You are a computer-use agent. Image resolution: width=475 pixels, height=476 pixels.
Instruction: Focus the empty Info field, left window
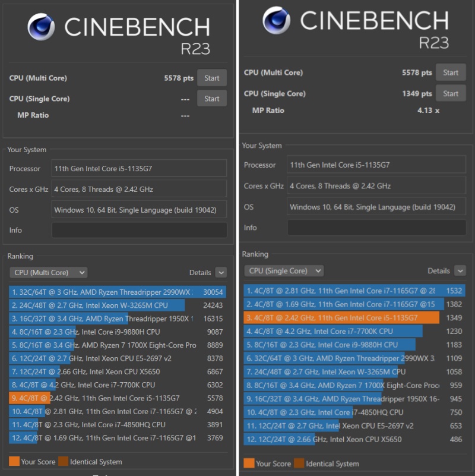139,230
